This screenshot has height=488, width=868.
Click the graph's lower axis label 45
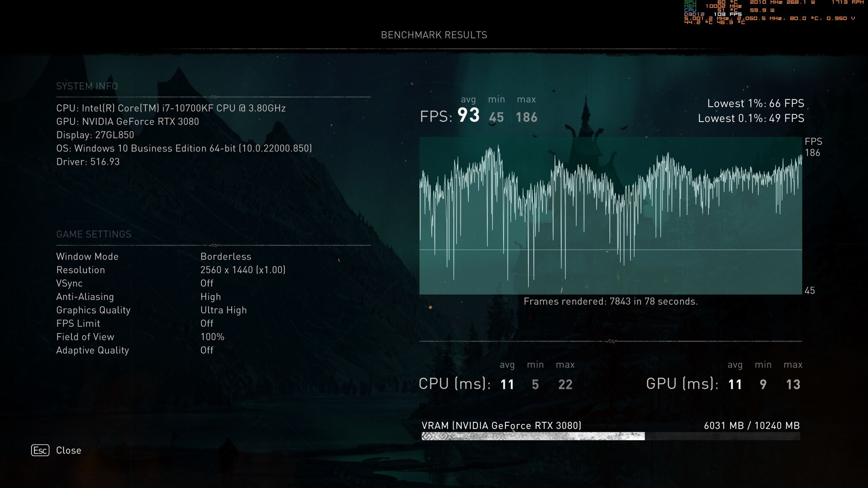810,291
